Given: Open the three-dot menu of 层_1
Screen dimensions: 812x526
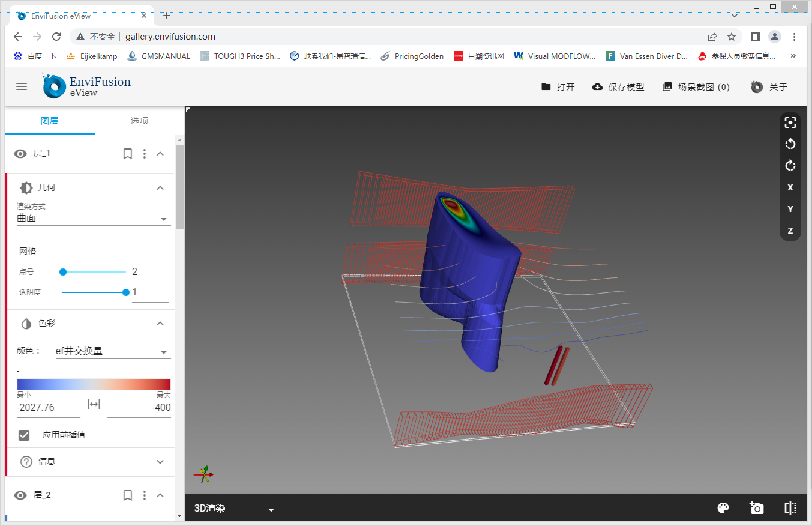Looking at the screenshot, I should pyautogui.click(x=144, y=154).
